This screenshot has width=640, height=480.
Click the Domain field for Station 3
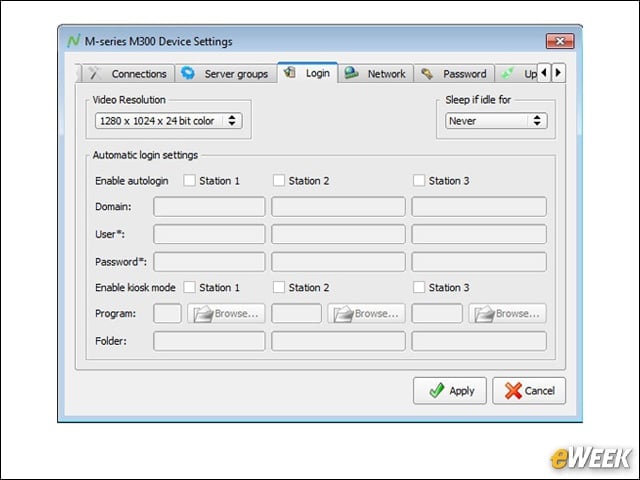coord(479,207)
